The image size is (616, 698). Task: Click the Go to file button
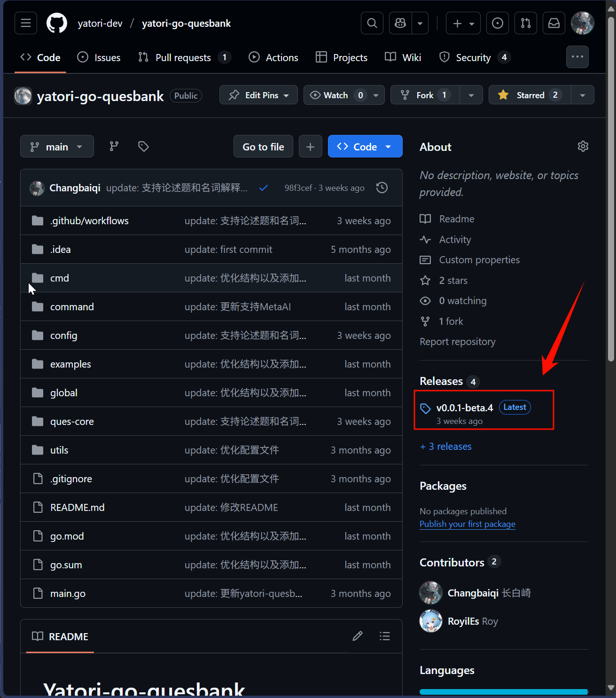click(263, 147)
